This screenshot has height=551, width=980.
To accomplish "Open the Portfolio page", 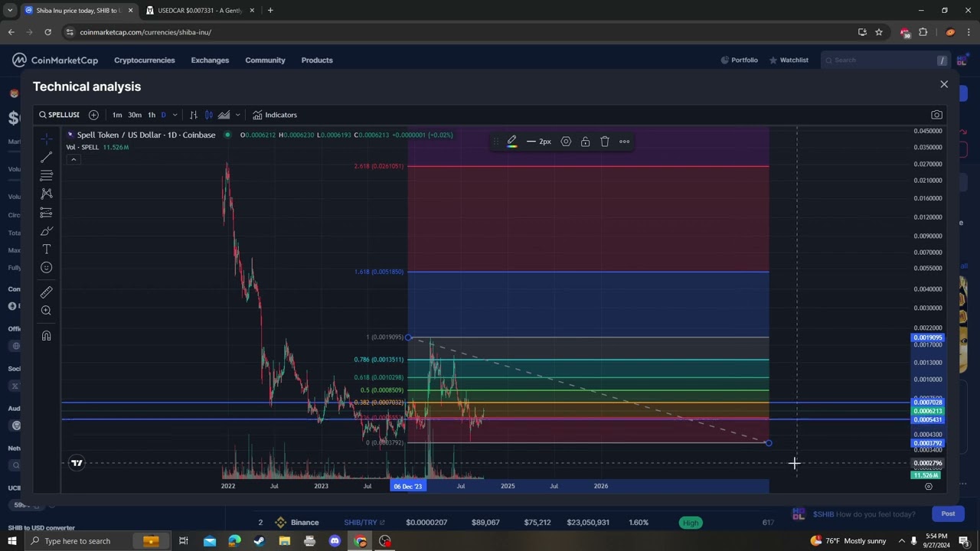I will coord(740,60).
